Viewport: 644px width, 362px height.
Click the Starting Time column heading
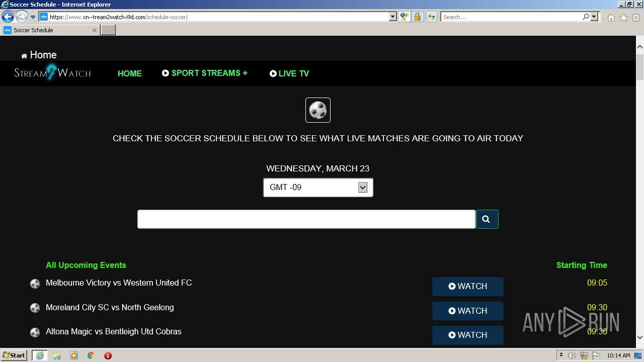pos(582,265)
